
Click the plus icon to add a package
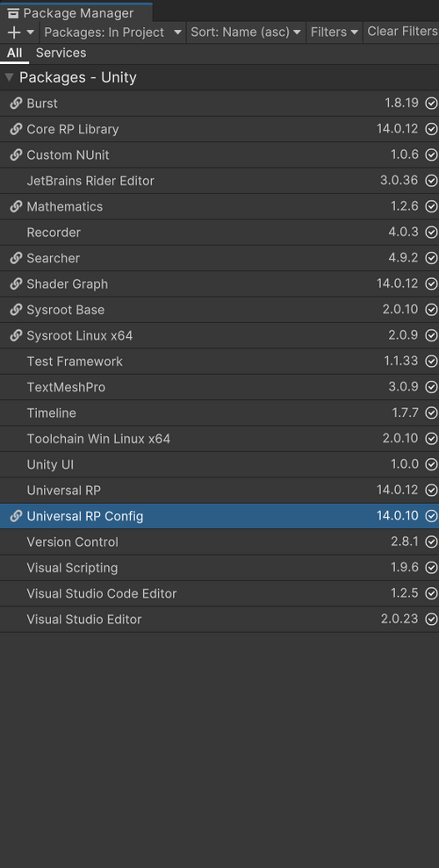point(14,32)
